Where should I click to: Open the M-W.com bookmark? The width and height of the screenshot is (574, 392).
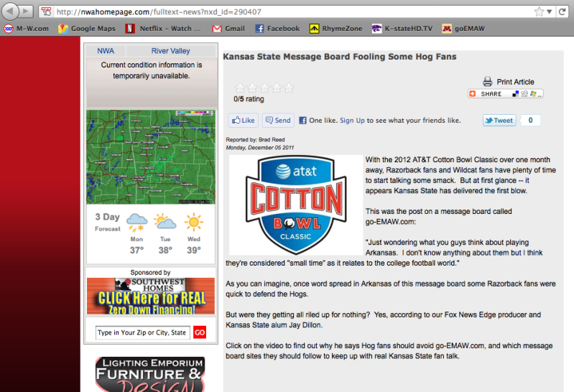click(26, 29)
